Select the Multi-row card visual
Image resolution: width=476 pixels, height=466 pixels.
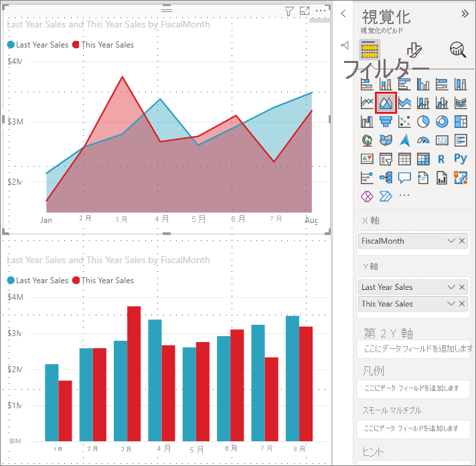(461, 140)
